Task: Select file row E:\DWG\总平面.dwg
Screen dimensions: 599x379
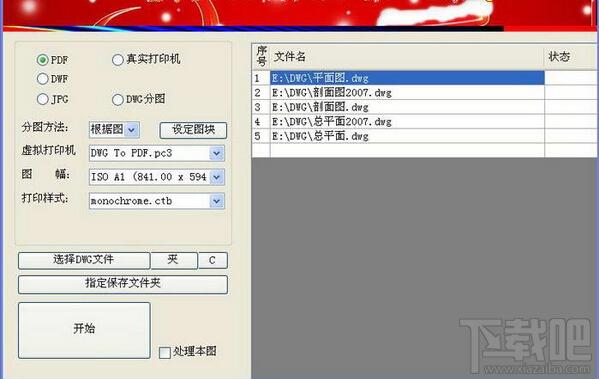Action: tap(407, 136)
